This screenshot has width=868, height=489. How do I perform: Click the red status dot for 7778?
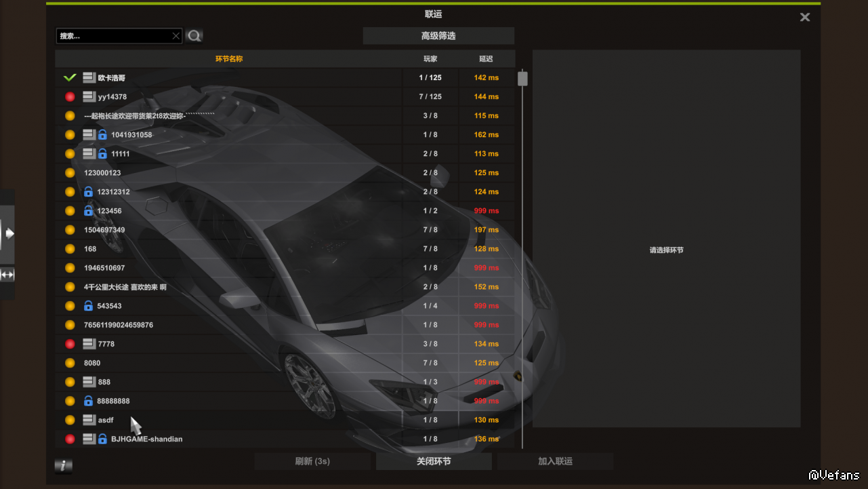[x=70, y=344]
